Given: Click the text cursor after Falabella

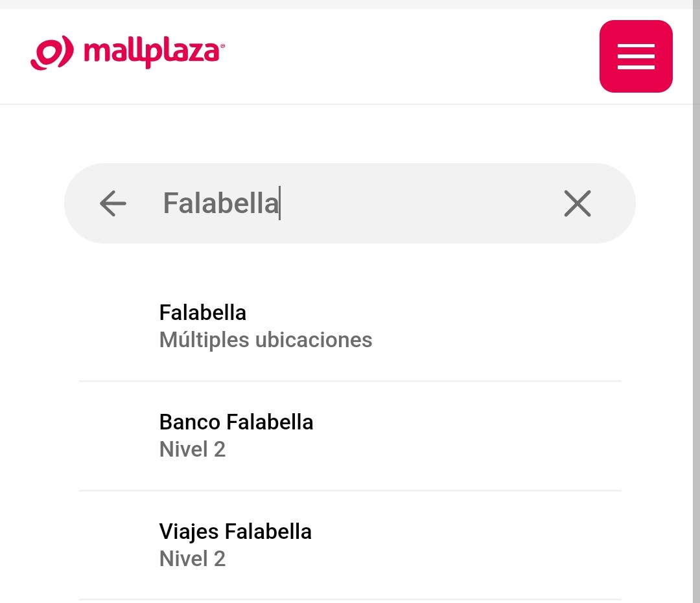Looking at the screenshot, I should (280, 203).
